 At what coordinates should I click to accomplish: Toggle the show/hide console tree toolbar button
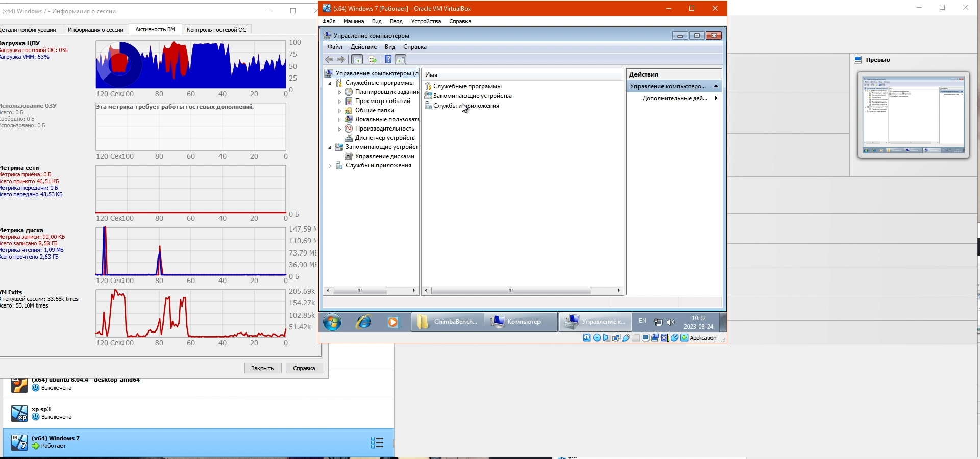point(357,60)
